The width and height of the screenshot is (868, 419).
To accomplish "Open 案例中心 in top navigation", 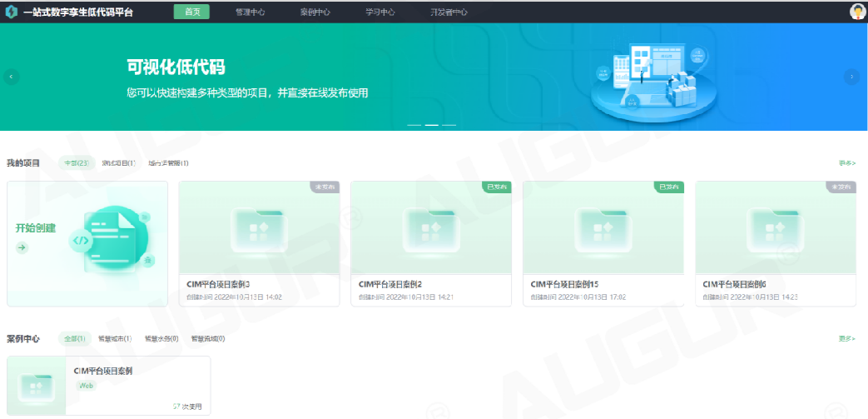I will point(315,12).
